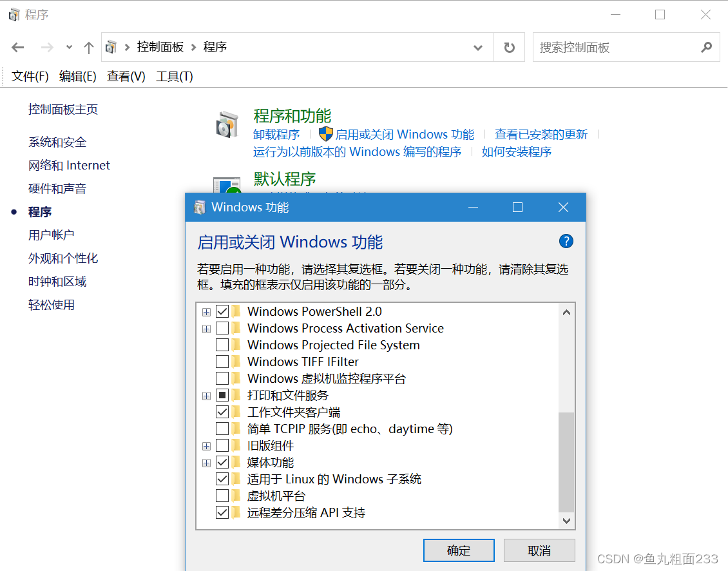Select 控制面板 in the address breadcrumb

point(160,47)
